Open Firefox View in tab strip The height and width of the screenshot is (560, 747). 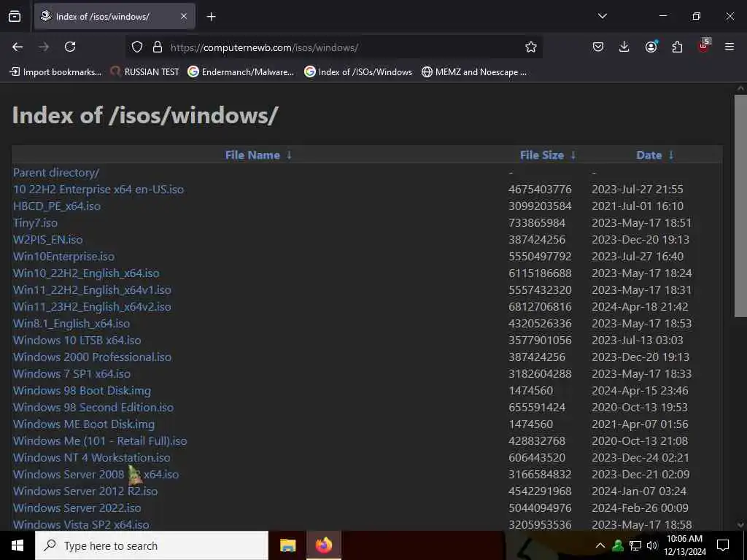(x=15, y=16)
